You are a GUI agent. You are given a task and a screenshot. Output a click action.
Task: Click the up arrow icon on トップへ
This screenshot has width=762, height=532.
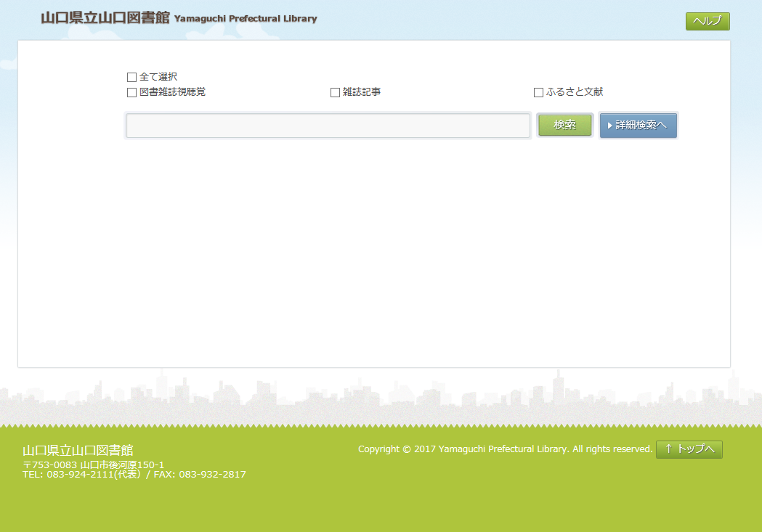coord(668,449)
